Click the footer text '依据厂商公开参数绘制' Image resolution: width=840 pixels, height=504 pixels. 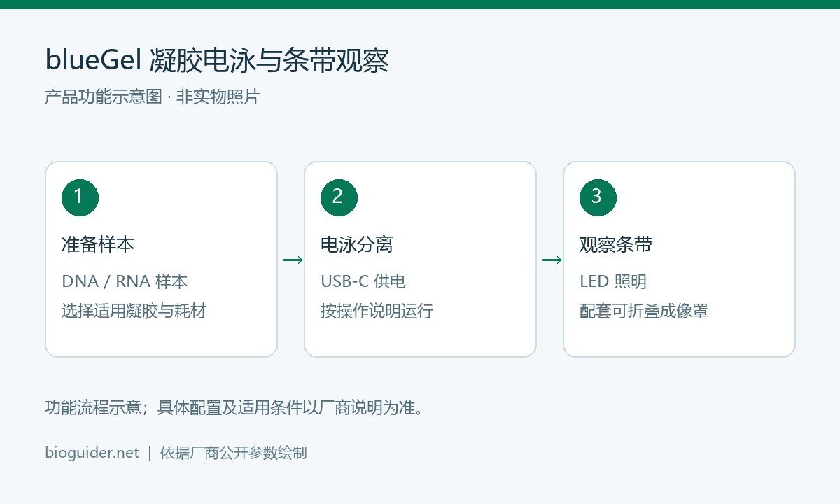(233, 453)
